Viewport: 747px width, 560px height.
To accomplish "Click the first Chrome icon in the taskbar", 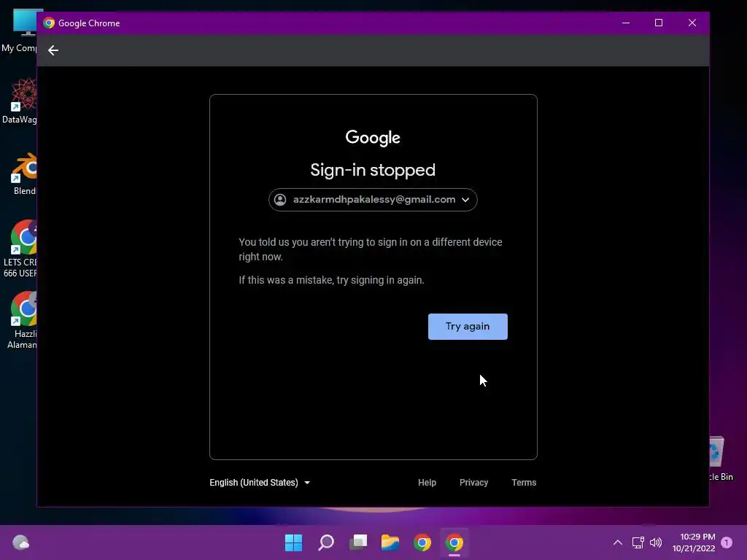I will [422, 542].
